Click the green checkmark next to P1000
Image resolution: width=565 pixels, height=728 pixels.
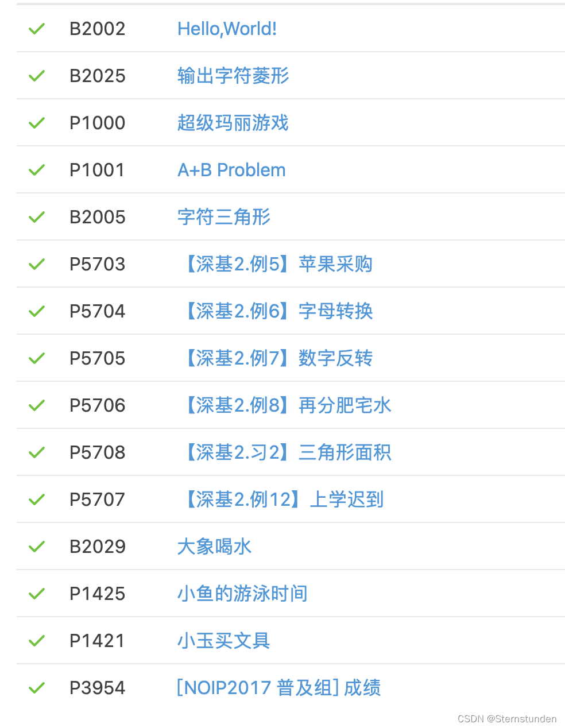pos(37,123)
